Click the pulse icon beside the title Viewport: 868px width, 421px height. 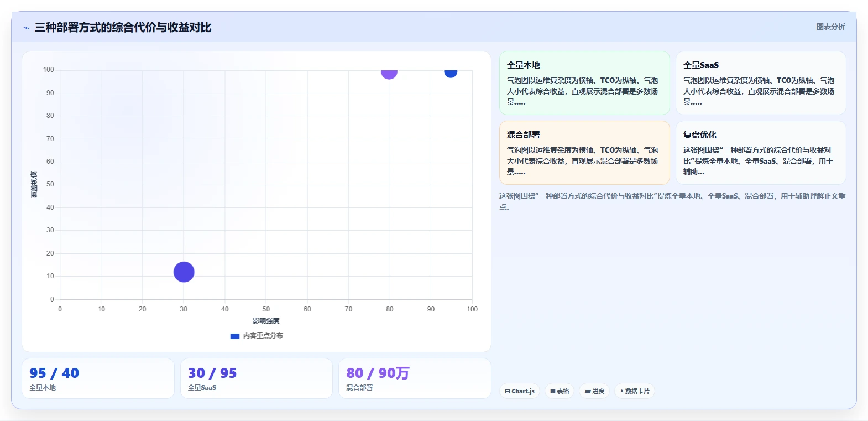coord(26,28)
